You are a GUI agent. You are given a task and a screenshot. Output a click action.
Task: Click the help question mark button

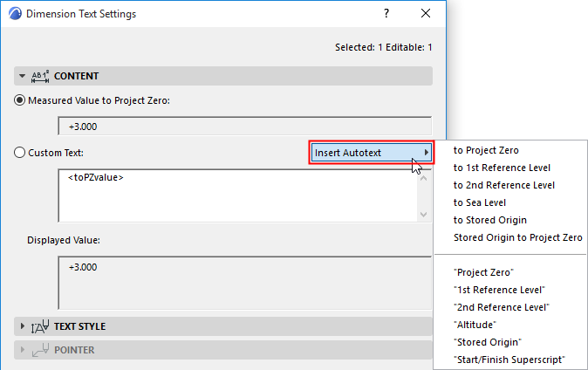[x=386, y=14]
